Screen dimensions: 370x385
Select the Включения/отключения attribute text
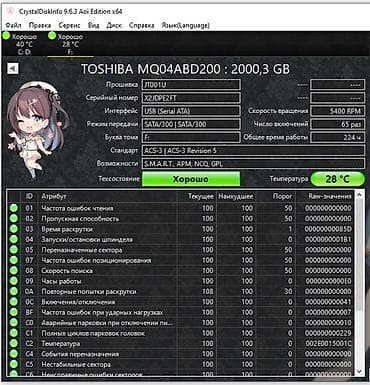(x=78, y=302)
